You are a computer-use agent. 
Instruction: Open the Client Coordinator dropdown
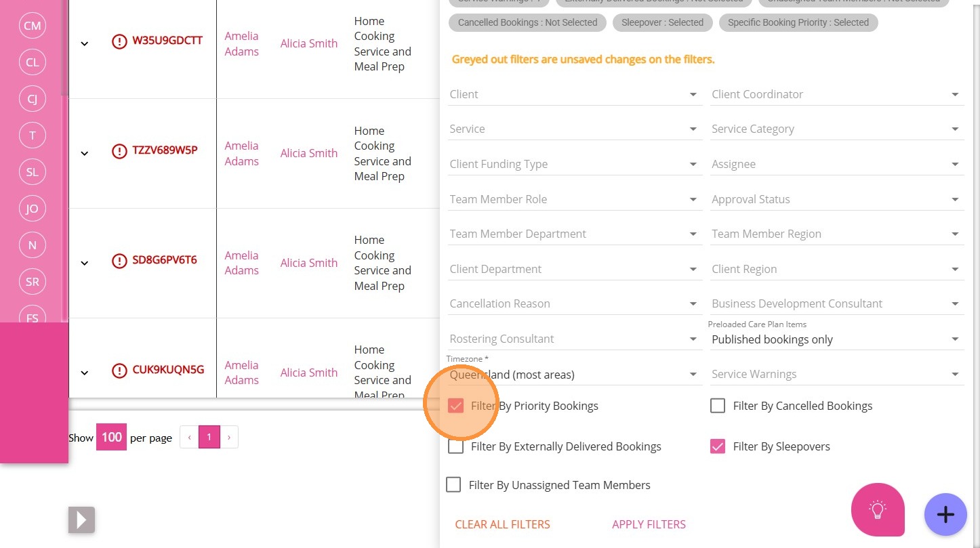[x=837, y=94]
